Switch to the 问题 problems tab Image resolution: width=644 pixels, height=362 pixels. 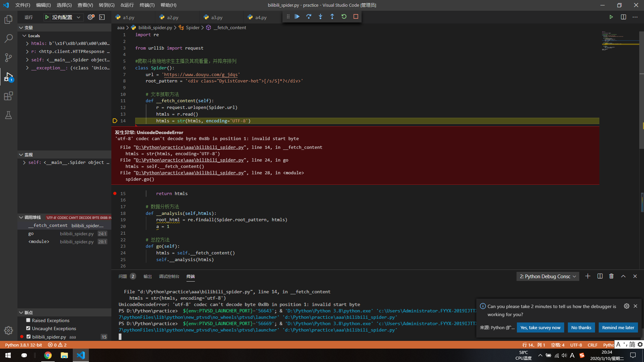(x=123, y=277)
